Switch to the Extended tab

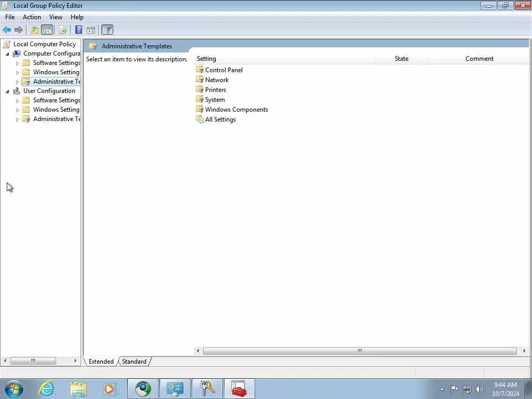[101, 362]
